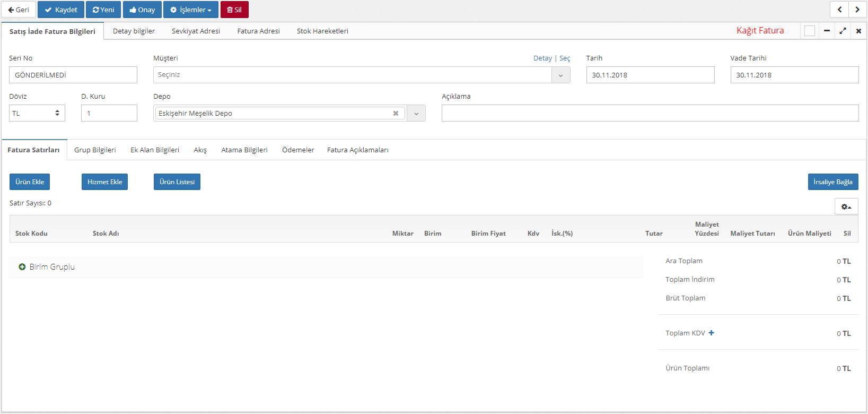Toggle the Kağıt Fatura checkbox
Viewport: 868px width, 414px height.
809,31
